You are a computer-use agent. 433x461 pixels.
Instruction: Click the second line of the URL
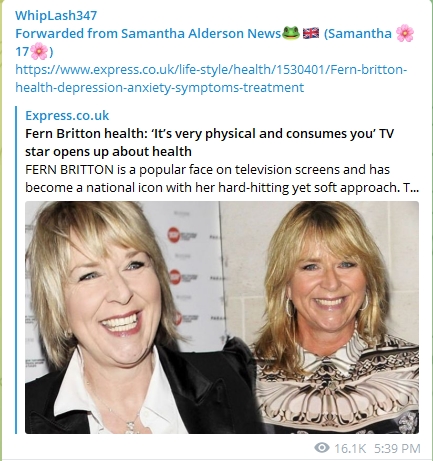tap(160, 87)
